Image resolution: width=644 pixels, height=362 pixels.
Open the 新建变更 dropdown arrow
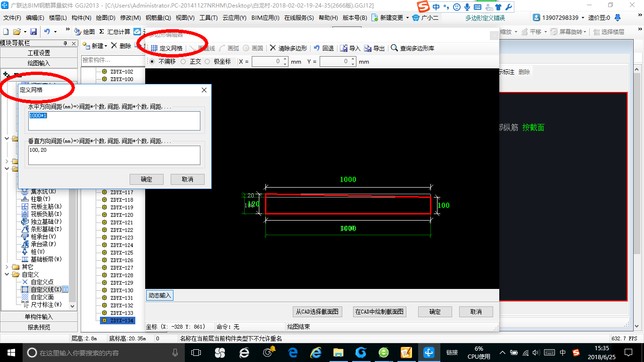(407, 17)
